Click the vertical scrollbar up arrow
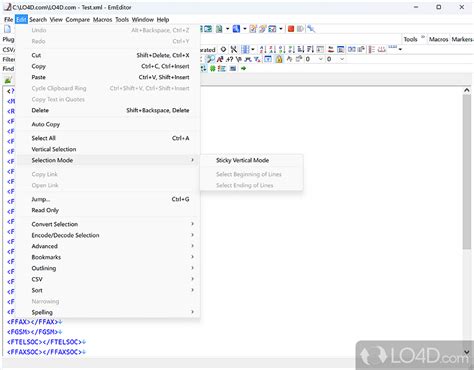474x370 pixels. tap(467, 90)
